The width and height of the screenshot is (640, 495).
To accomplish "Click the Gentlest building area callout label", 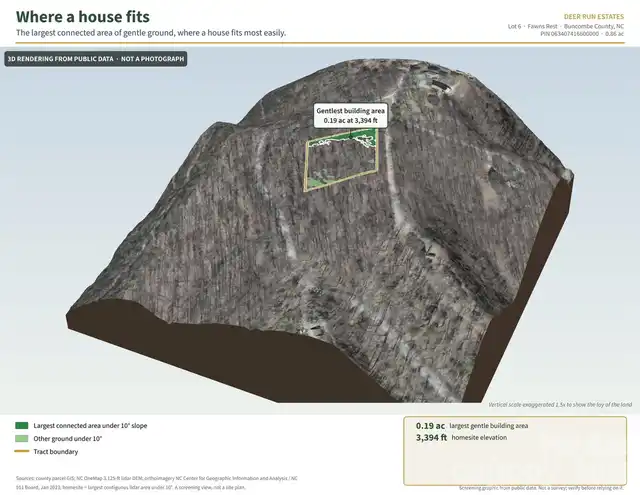I will point(351,115).
